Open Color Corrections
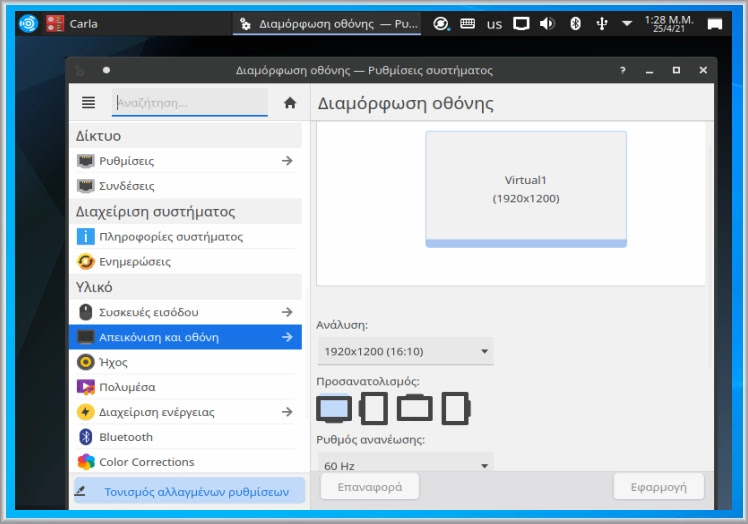This screenshot has width=748, height=524. coord(185,462)
